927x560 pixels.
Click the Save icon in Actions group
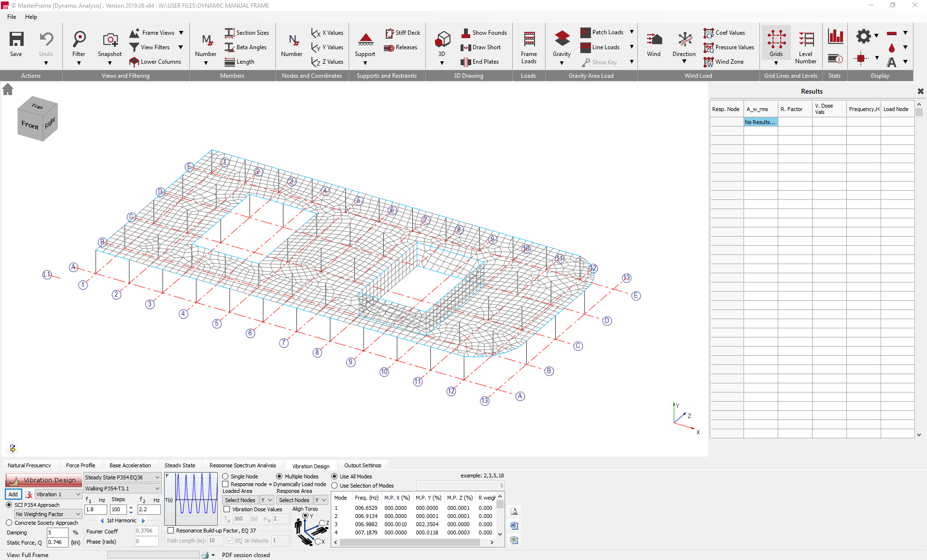tap(16, 39)
